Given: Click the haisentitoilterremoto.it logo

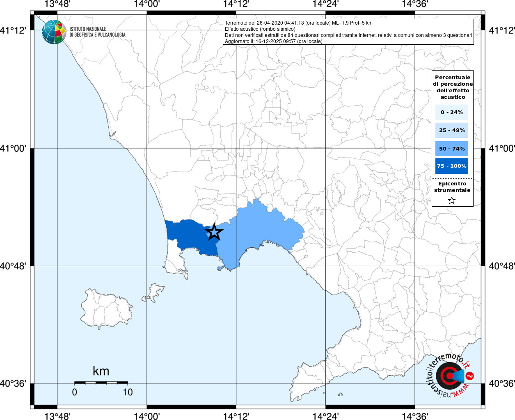Looking at the screenshot, I should coord(450,376).
